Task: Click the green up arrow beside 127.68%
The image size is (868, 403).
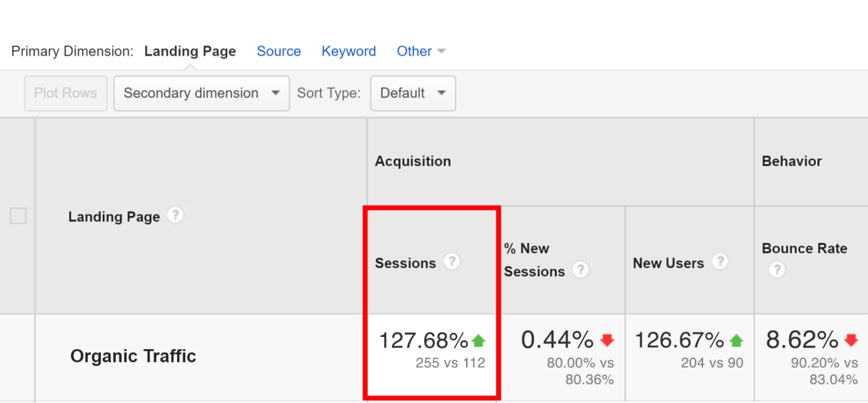Action: (478, 341)
